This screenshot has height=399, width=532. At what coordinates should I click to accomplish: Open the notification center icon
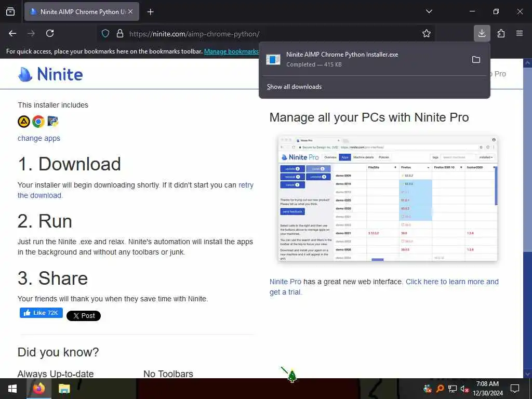[x=515, y=389]
